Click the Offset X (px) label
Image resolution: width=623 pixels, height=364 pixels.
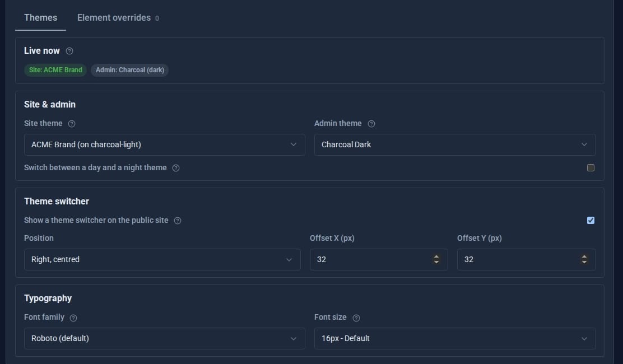click(x=332, y=238)
